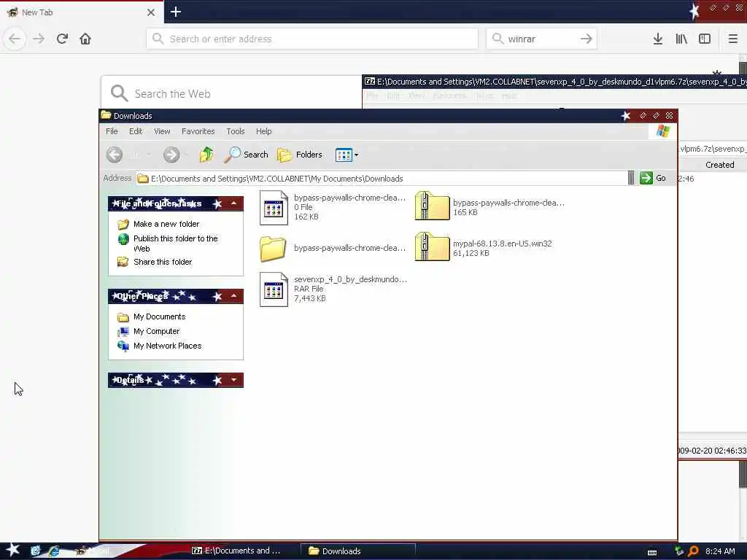Select the bypass-paywalls folder icon
747x560 pixels.
click(273, 248)
